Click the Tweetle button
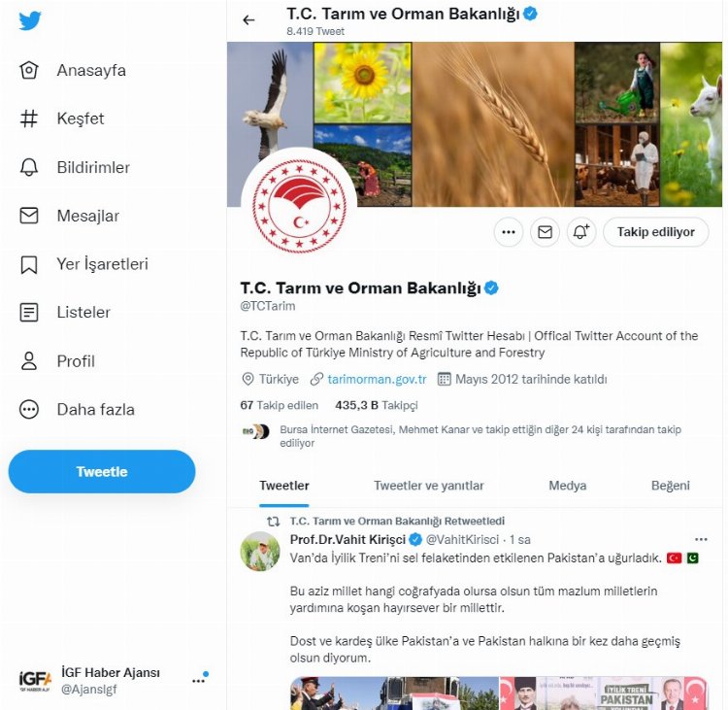 coord(102,472)
